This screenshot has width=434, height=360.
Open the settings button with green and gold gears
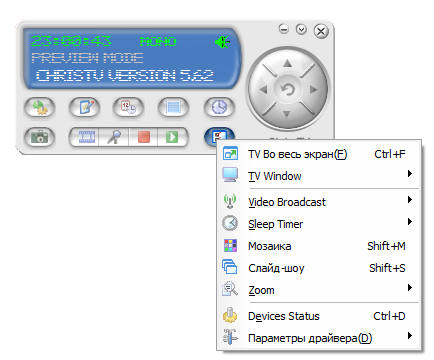point(40,107)
